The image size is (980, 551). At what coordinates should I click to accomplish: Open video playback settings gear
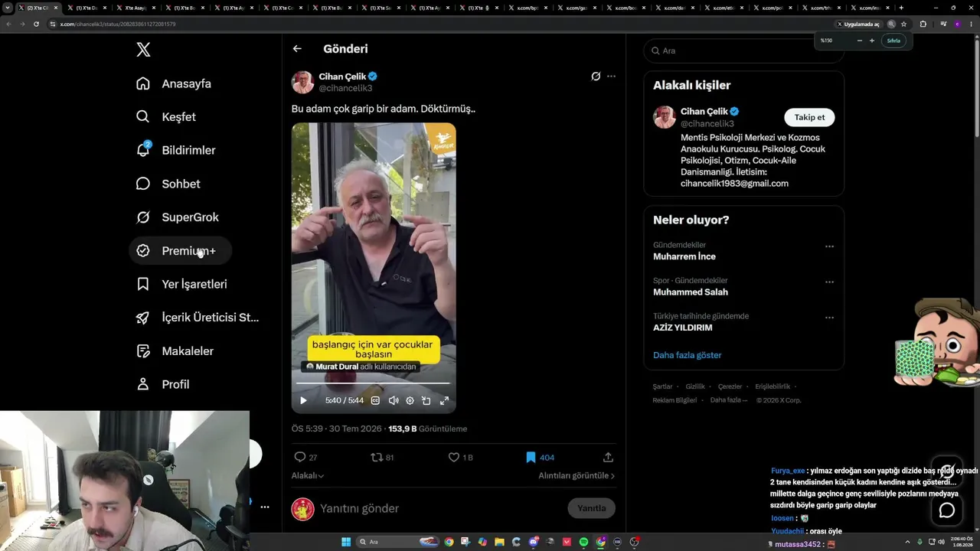pos(410,400)
